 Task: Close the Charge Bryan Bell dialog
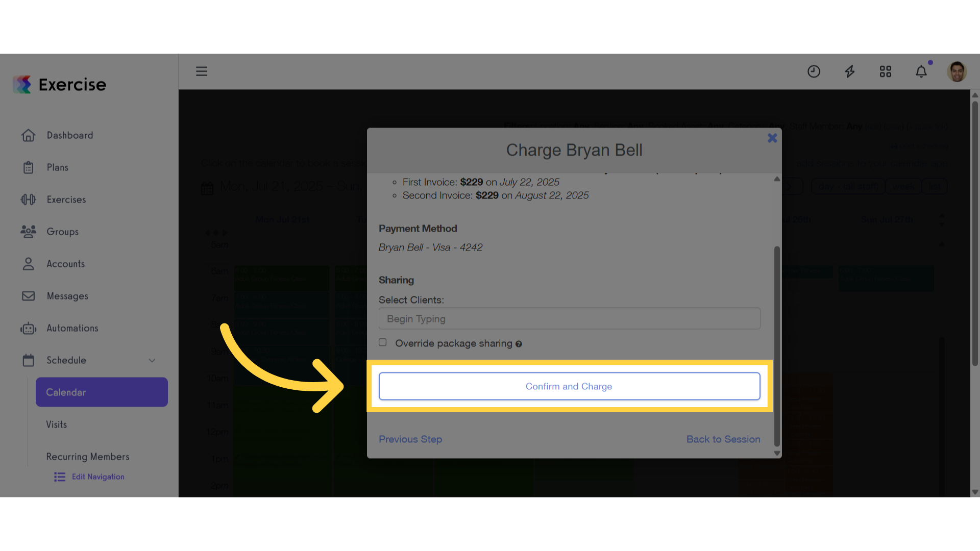772,138
